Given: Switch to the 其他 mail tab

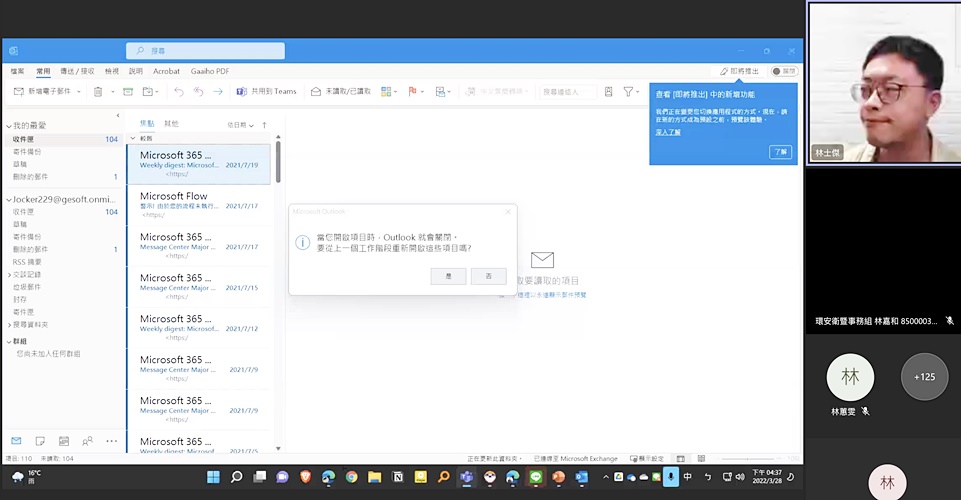Looking at the screenshot, I should pos(171,124).
